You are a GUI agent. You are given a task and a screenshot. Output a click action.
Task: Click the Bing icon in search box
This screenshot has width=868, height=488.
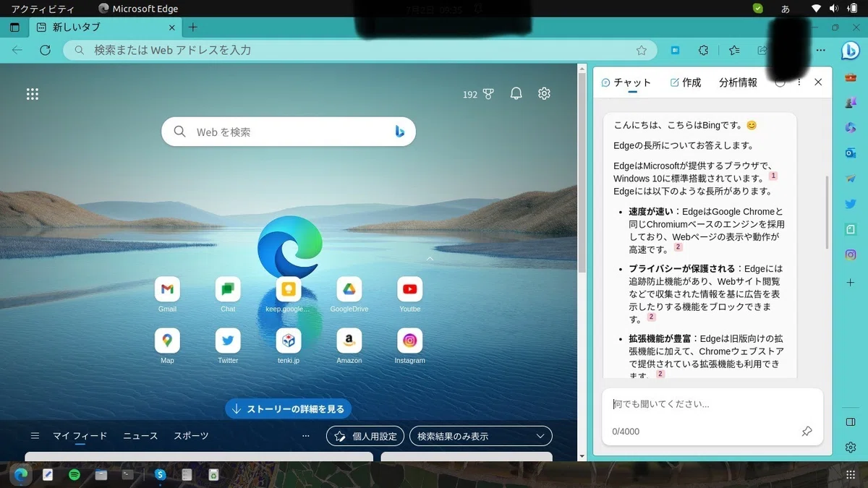tap(399, 132)
